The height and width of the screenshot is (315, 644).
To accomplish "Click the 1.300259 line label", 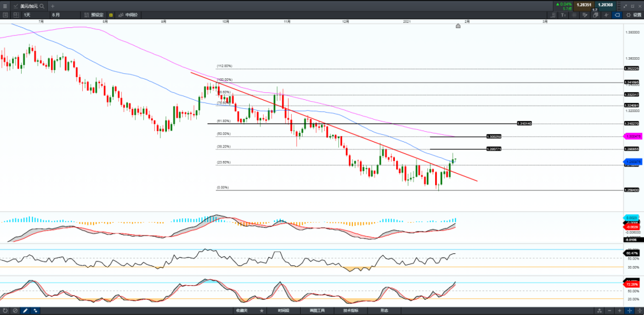I will point(494,136).
